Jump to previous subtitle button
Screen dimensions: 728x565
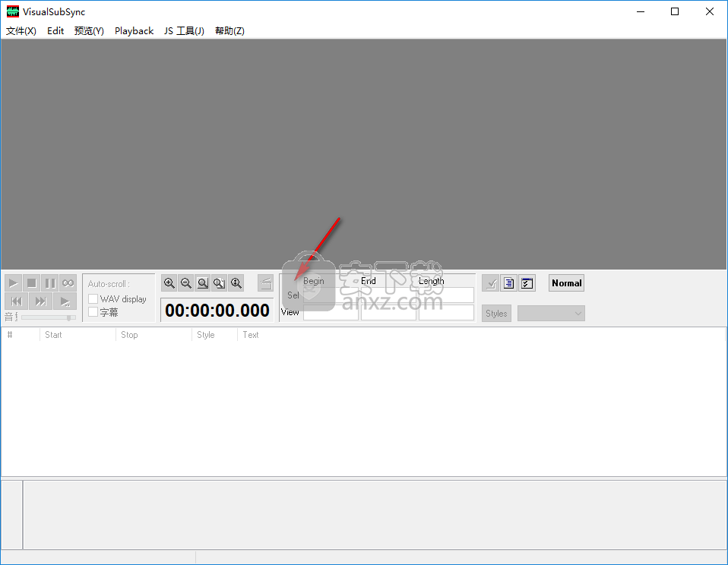(x=16, y=301)
